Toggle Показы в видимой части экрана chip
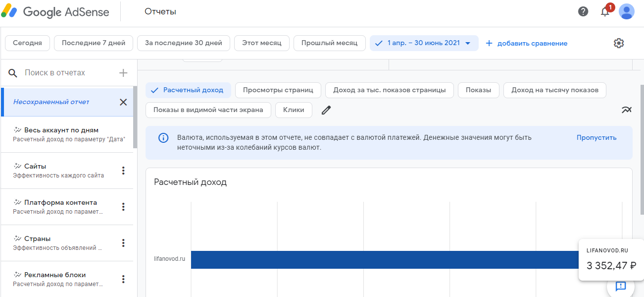The image size is (644, 297). [x=208, y=110]
